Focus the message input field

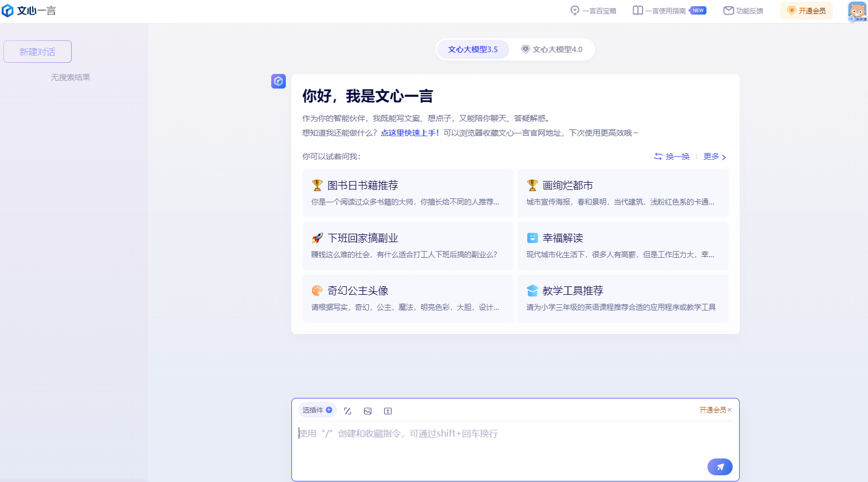click(516, 439)
